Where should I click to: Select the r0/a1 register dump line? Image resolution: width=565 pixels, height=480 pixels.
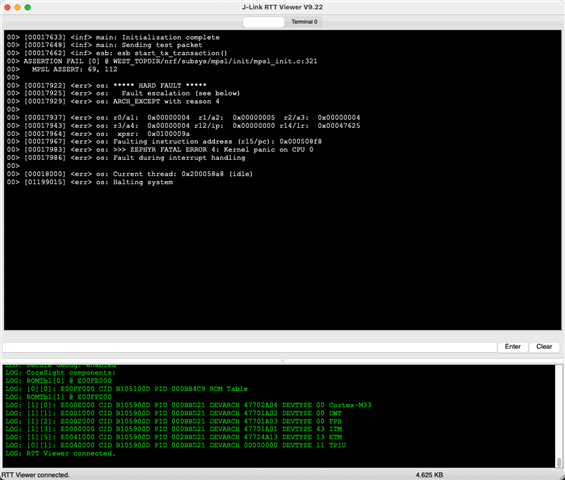click(x=183, y=118)
